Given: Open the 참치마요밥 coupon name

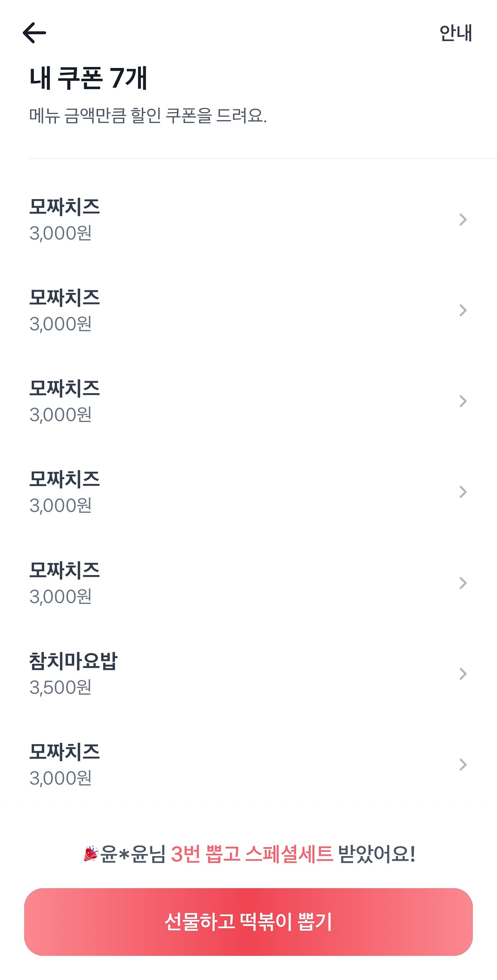Looking at the screenshot, I should (x=73, y=661).
